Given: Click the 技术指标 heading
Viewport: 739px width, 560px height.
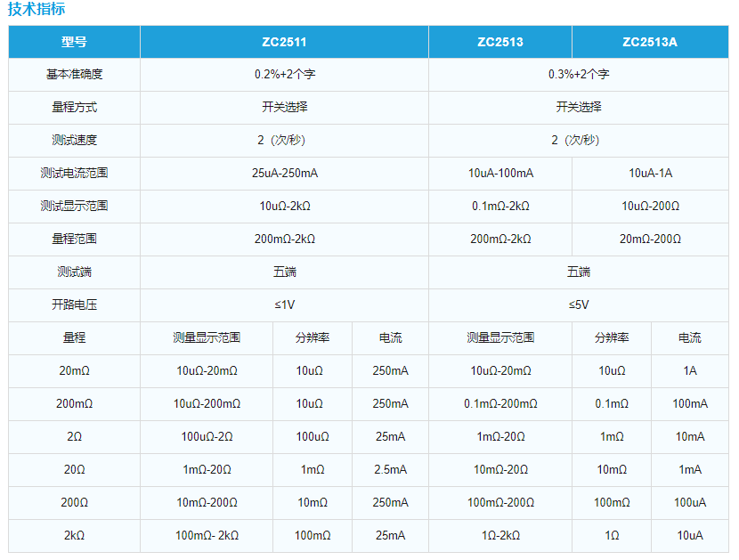Looking at the screenshot, I should pos(37,9).
